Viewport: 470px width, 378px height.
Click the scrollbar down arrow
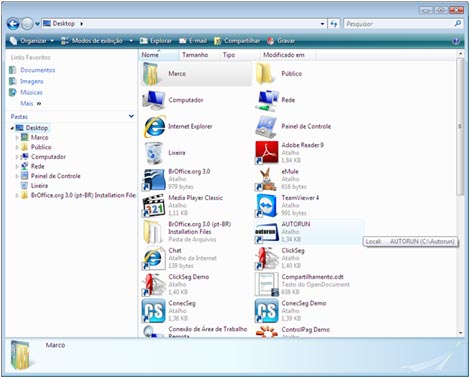coord(460,333)
